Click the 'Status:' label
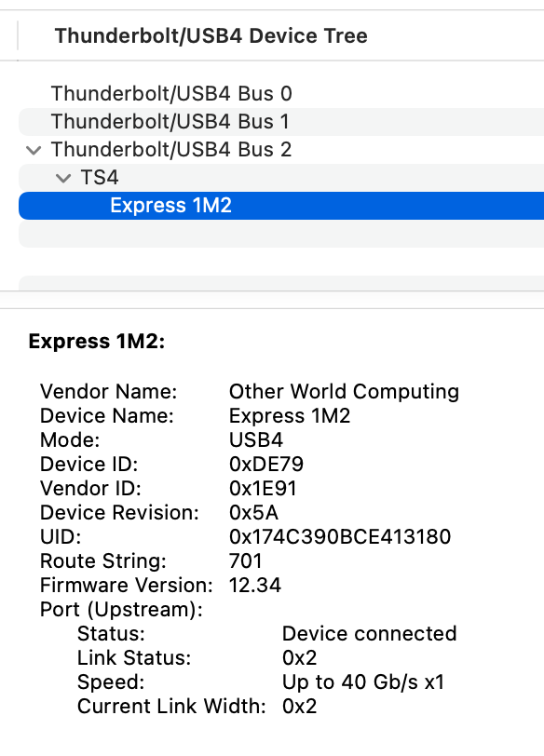Viewport: 544px width, 756px height. (111, 633)
